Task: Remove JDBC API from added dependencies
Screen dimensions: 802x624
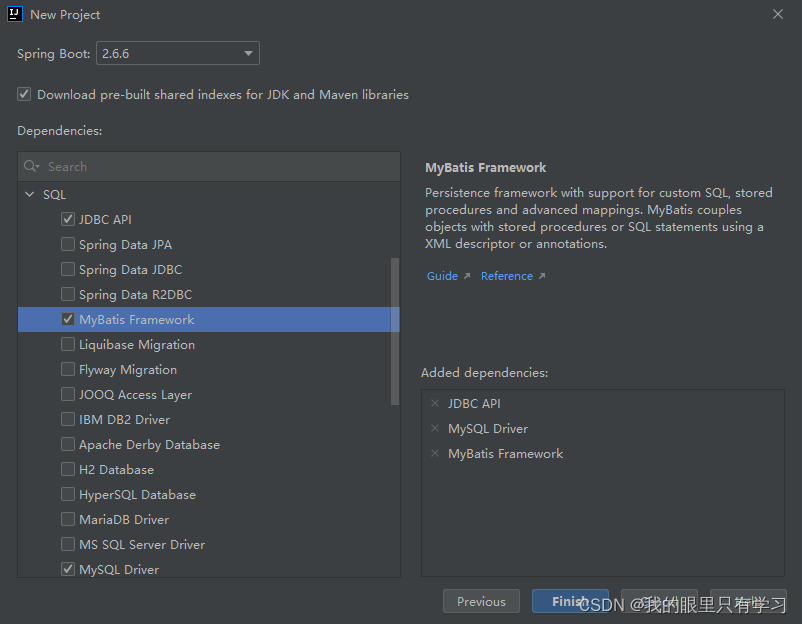Action: point(434,403)
